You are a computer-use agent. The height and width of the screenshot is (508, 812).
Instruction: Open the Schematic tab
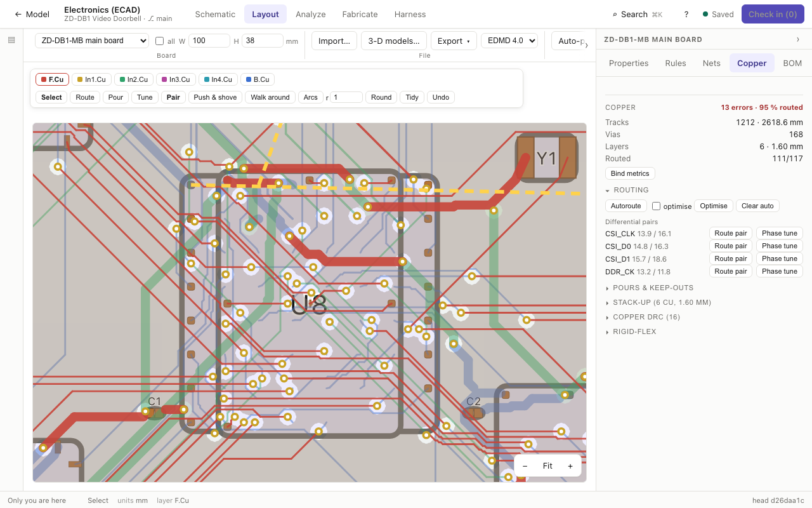215,14
